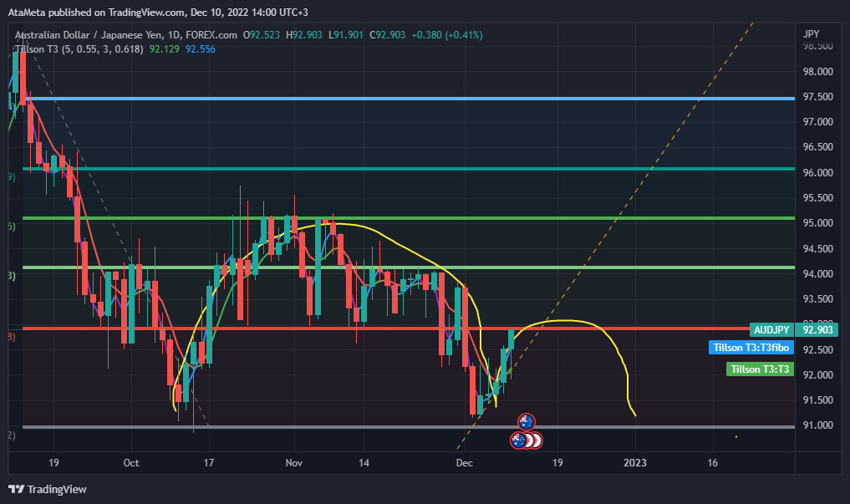Click the high value H92.903
This screenshot has height=504, width=850.
coord(304,34)
